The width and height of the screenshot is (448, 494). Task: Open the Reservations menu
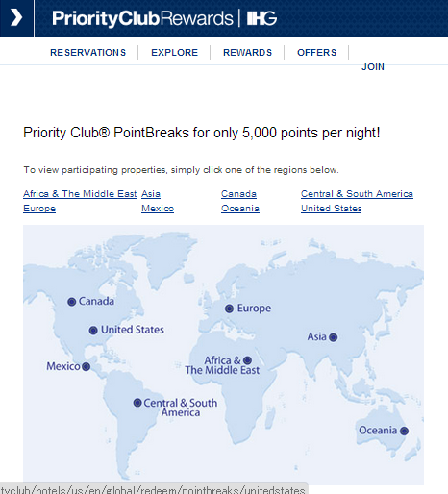coord(88,53)
